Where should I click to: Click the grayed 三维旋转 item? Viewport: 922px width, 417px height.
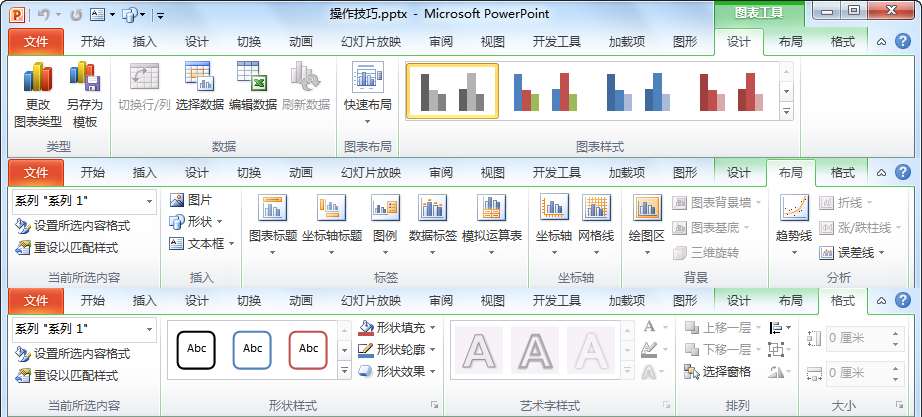pyautogui.click(x=706, y=252)
